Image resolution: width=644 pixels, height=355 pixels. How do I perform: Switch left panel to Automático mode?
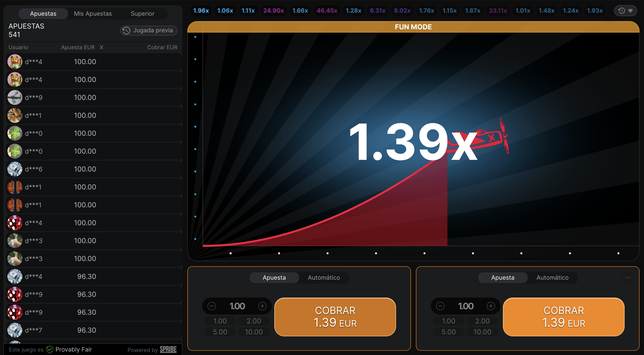[x=324, y=277]
